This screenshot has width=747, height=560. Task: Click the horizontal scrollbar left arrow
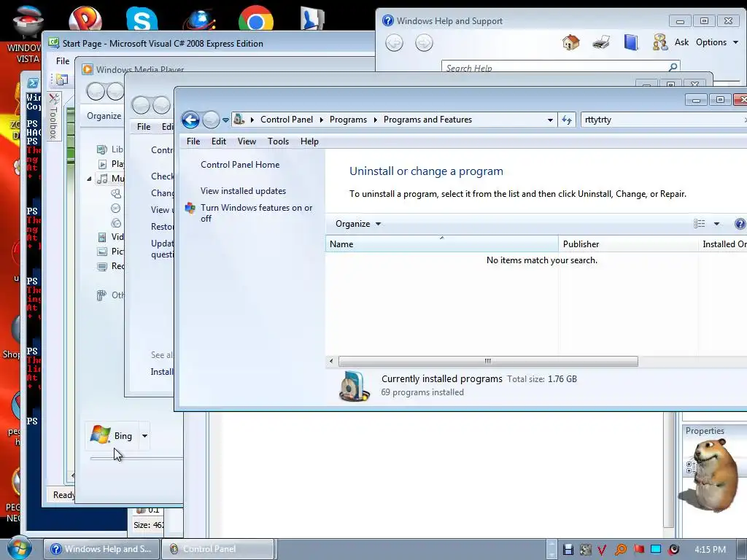pos(332,362)
